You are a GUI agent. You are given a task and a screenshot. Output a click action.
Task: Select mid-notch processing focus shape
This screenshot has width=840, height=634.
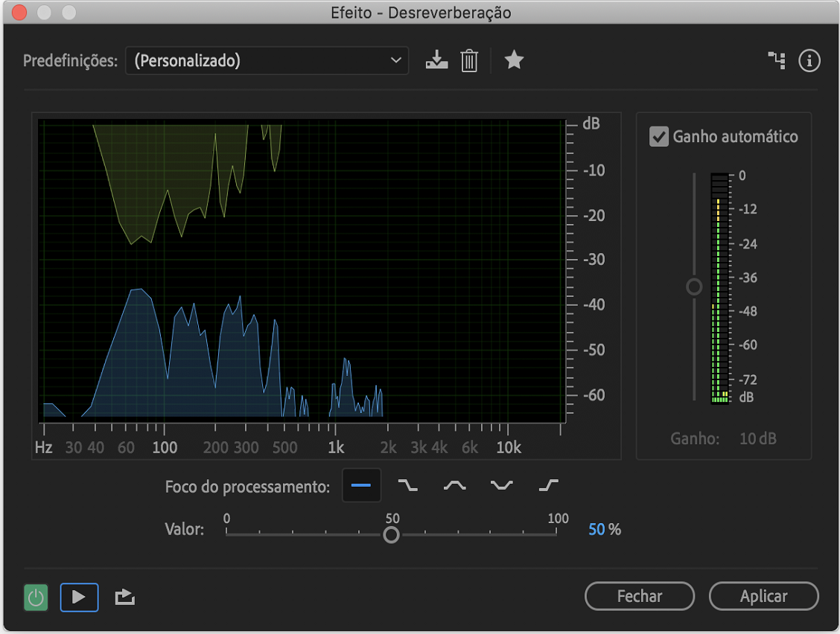pos(502,485)
